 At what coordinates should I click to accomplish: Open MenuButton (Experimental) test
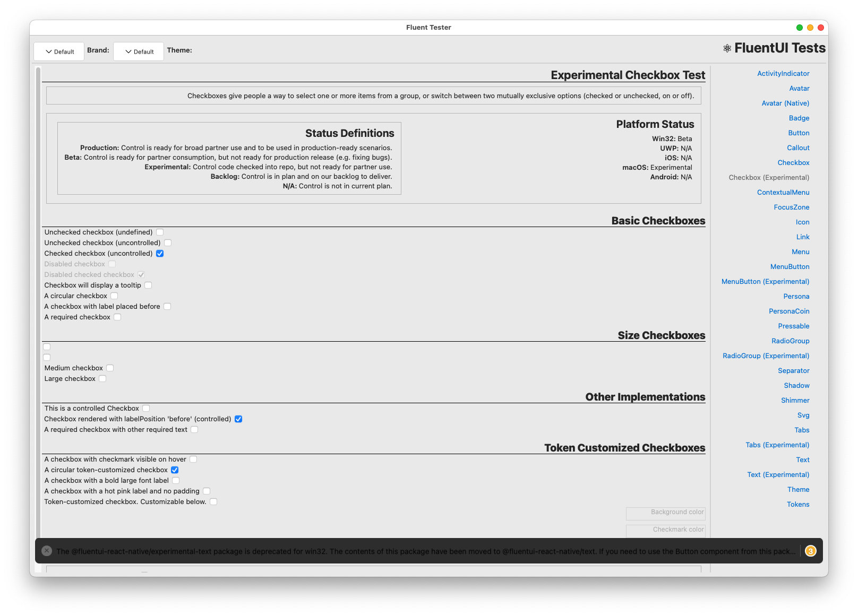(x=765, y=281)
